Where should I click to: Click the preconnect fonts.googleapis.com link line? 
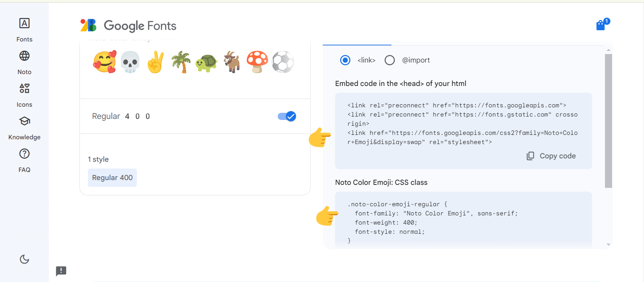point(457,105)
